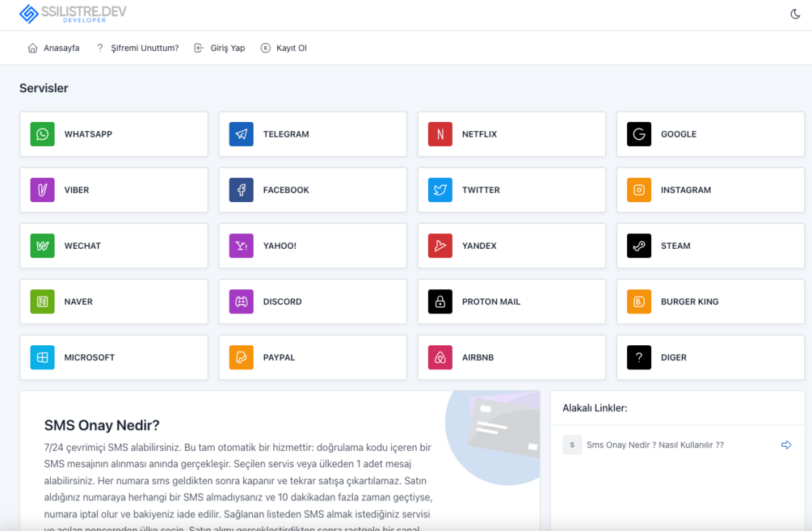Open Şifremi Unuttum? menu item
The image size is (812, 531).
tap(137, 48)
